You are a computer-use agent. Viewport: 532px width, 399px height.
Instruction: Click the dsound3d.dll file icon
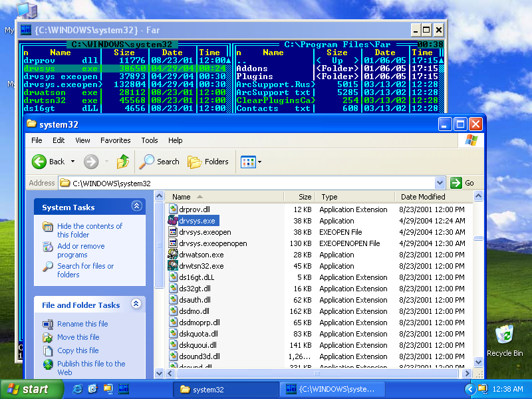coord(173,356)
